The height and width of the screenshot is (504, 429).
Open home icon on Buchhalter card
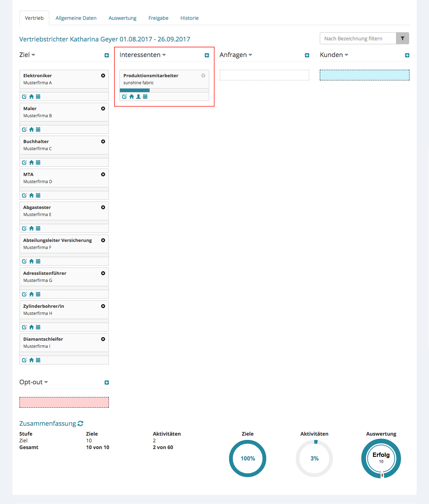point(31,163)
